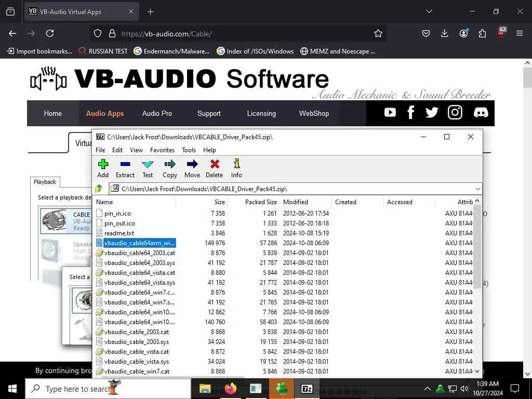Select vbaudio_cable_2003.sys file
Image resolution: width=532 pixels, height=399 pixels.
pyautogui.click(x=137, y=342)
